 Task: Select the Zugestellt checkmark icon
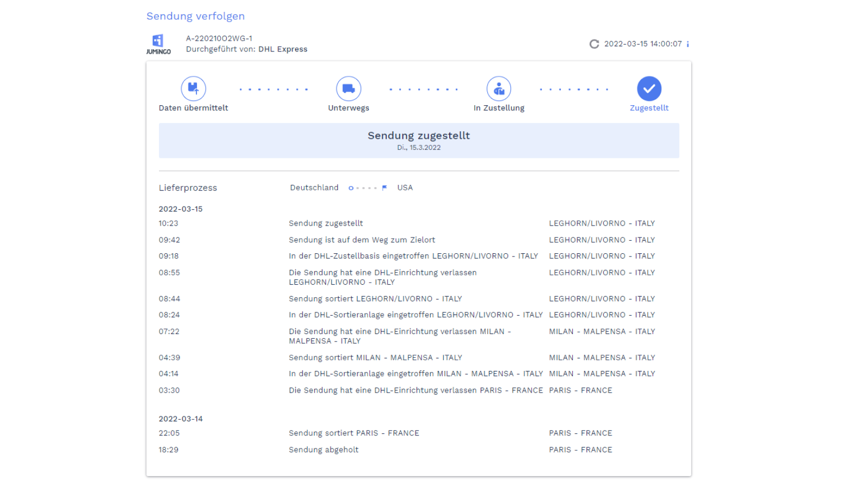click(x=649, y=88)
